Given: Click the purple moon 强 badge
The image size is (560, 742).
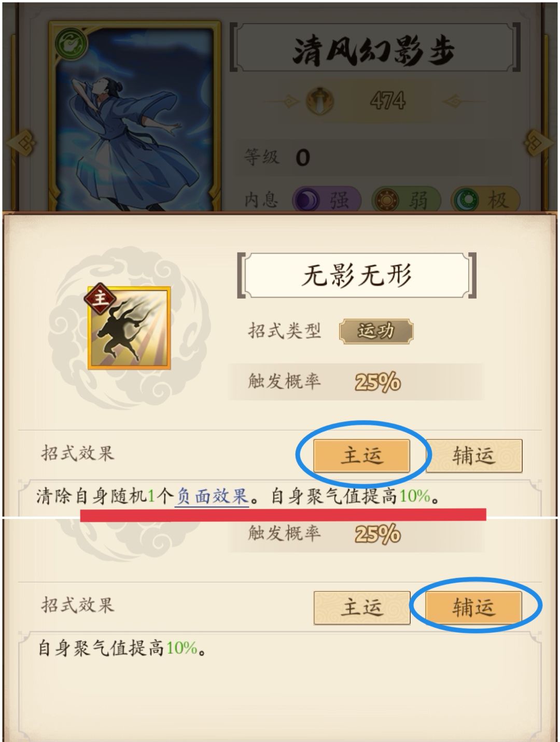Looking at the screenshot, I should pos(326,200).
